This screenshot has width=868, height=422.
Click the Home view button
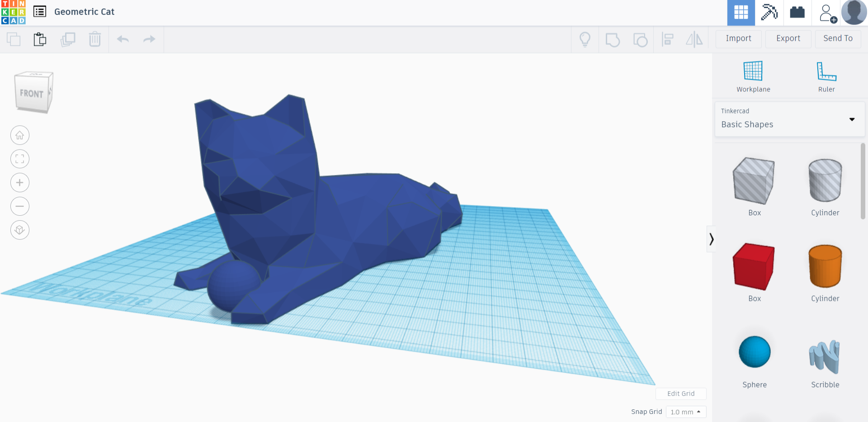(x=20, y=135)
